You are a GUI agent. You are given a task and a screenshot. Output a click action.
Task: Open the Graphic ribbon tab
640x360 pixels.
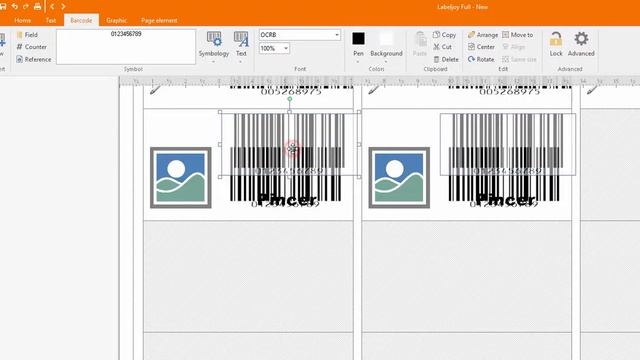click(x=116, y=20)
